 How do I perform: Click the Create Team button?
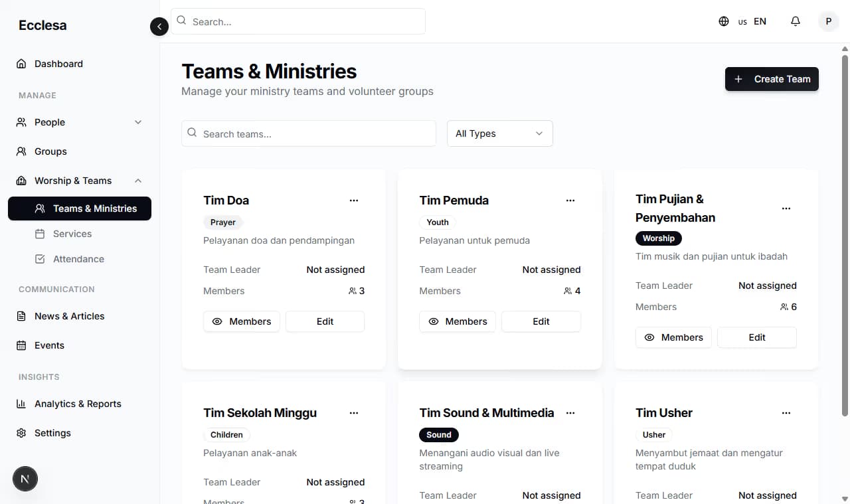pos(772,79)
